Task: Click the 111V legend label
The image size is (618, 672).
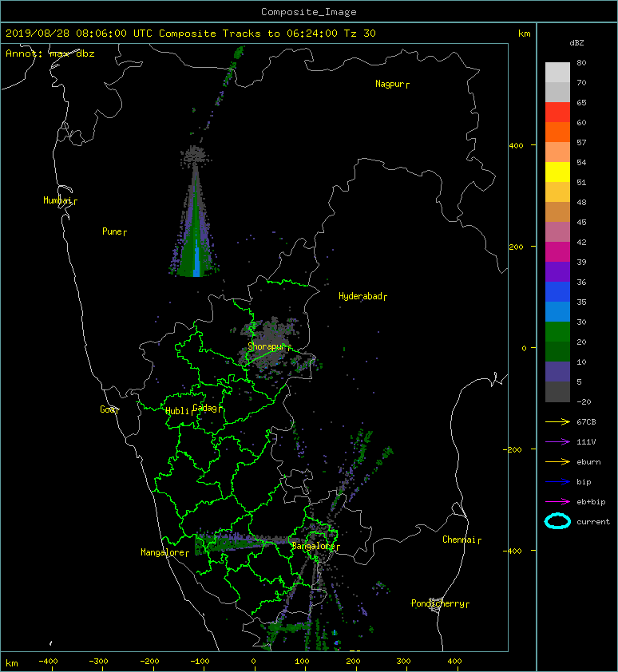Action: 586,442
